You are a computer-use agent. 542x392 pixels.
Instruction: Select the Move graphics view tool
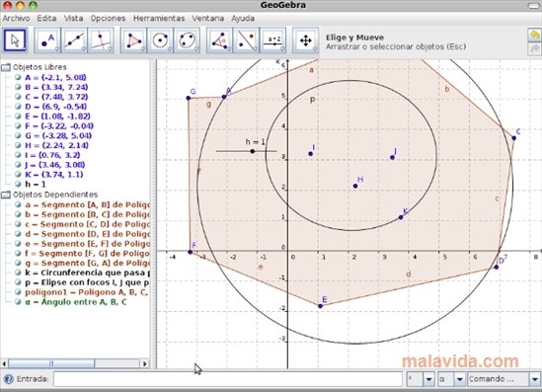(x=306, y=40)
